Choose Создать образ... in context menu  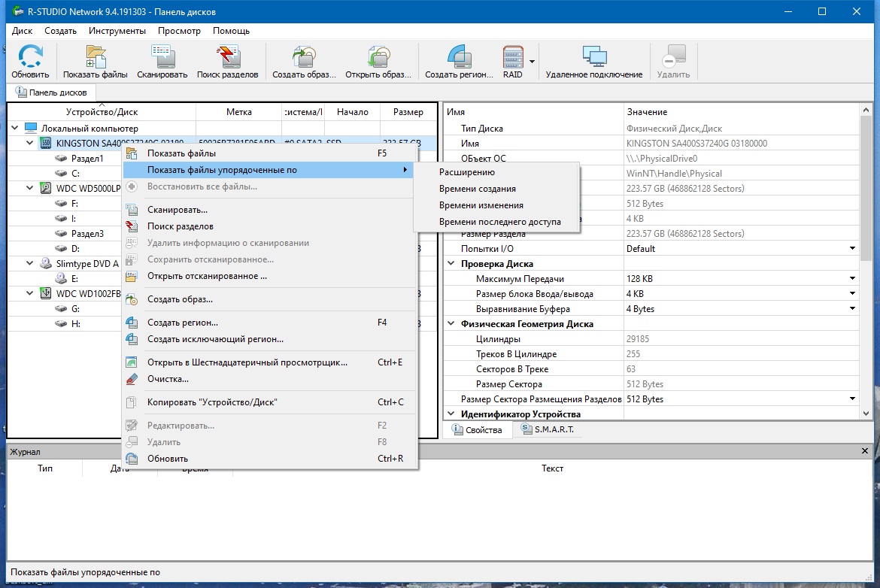269,299
